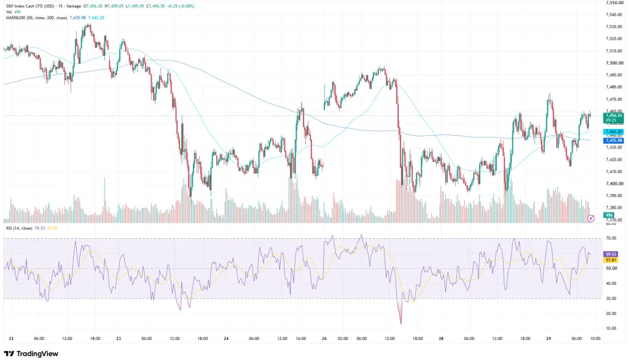The height and width of the screenshot is (364, 629).
Task: Click the yellow RSI-MA label 57.81
Action: coord(611,260)
